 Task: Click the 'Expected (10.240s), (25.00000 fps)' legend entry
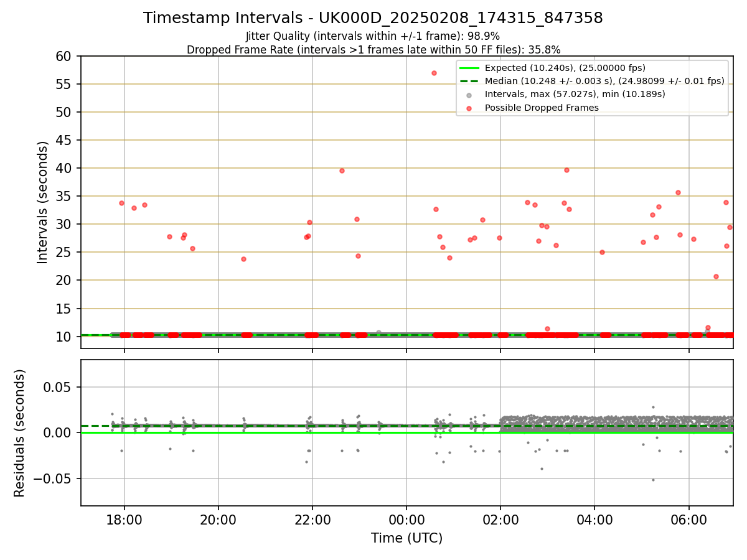pos(565,68)
